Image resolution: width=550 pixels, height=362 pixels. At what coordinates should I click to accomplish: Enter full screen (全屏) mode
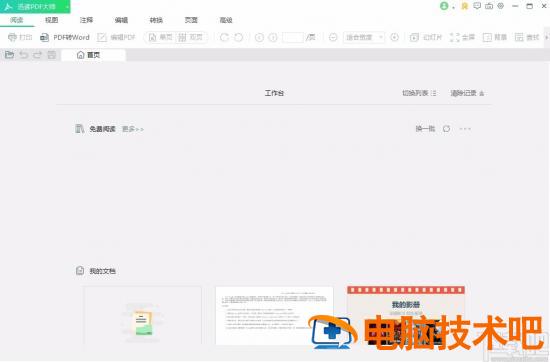(462, 37)
